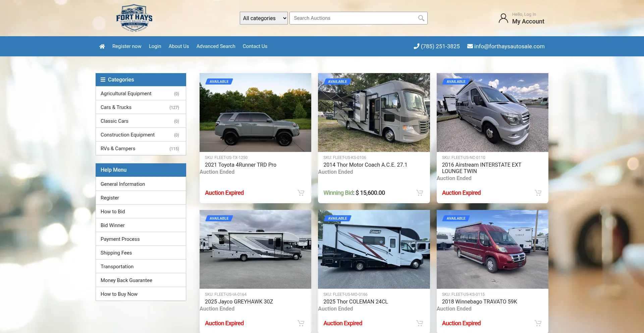Open Transportation help page
Viewport: 644px width, 333px height.
point(141,267)
